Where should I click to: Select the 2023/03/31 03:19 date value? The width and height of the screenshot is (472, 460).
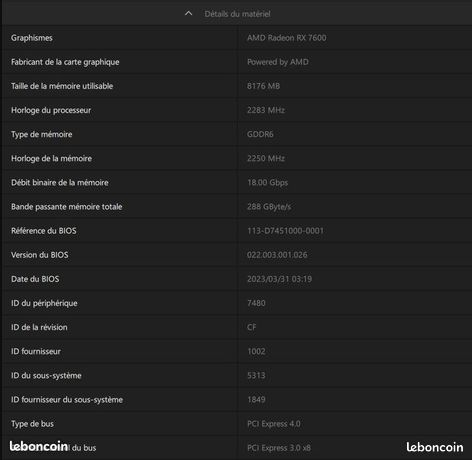coord(279,279)
